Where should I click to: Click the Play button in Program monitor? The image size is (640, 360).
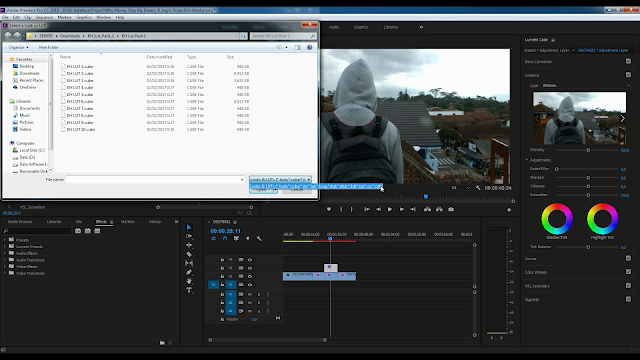tap(390, 209)
